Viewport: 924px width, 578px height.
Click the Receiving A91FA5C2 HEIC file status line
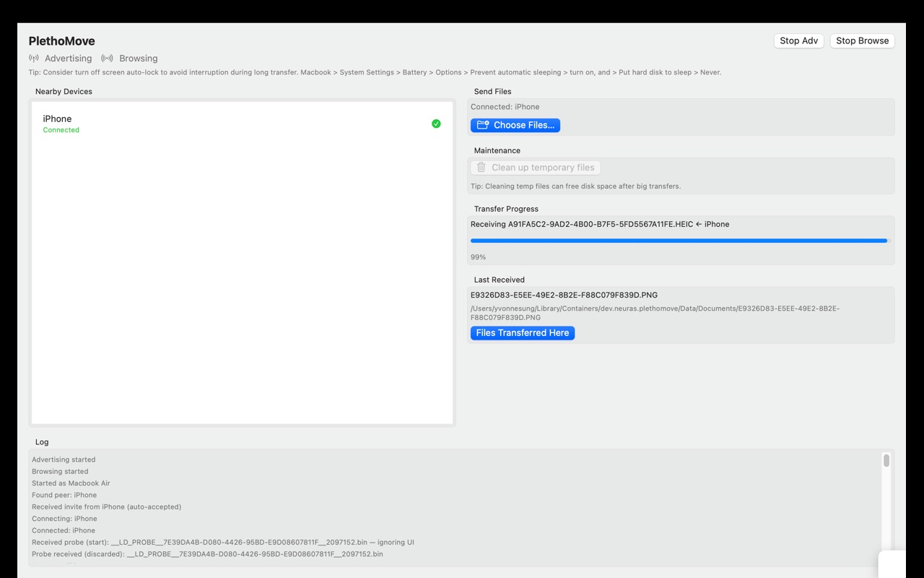click(600, 224)
